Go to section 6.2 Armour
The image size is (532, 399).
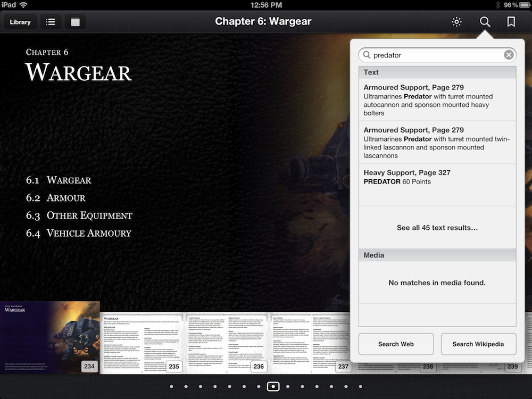56,198
